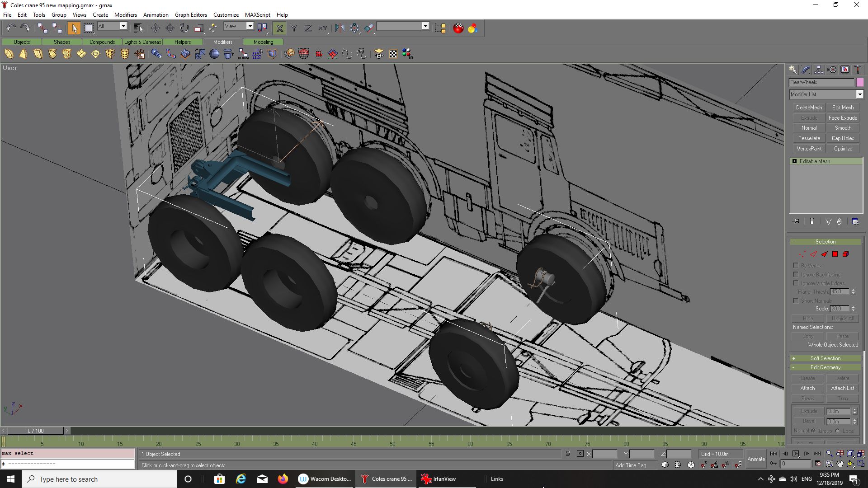Screen dimensions: 868x488
Task: Click the Pin Stack icon
Action: click(796, 221)
